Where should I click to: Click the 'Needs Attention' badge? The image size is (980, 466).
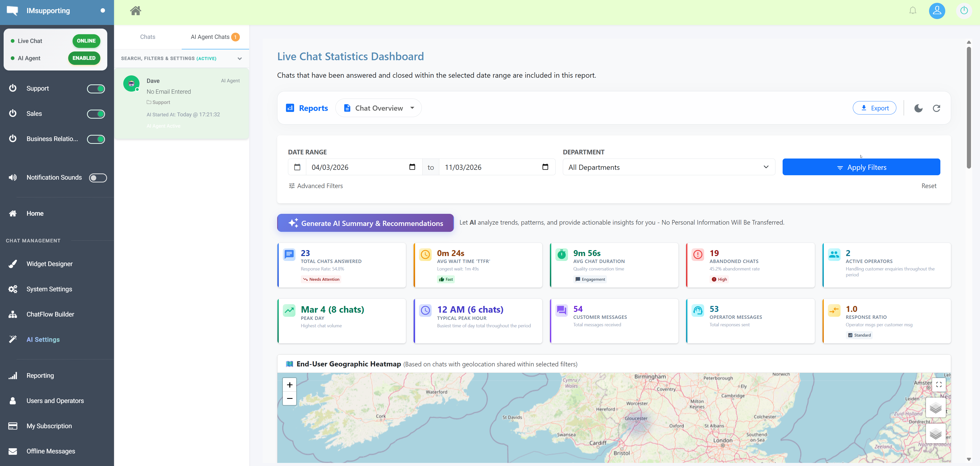coord(321,279)
